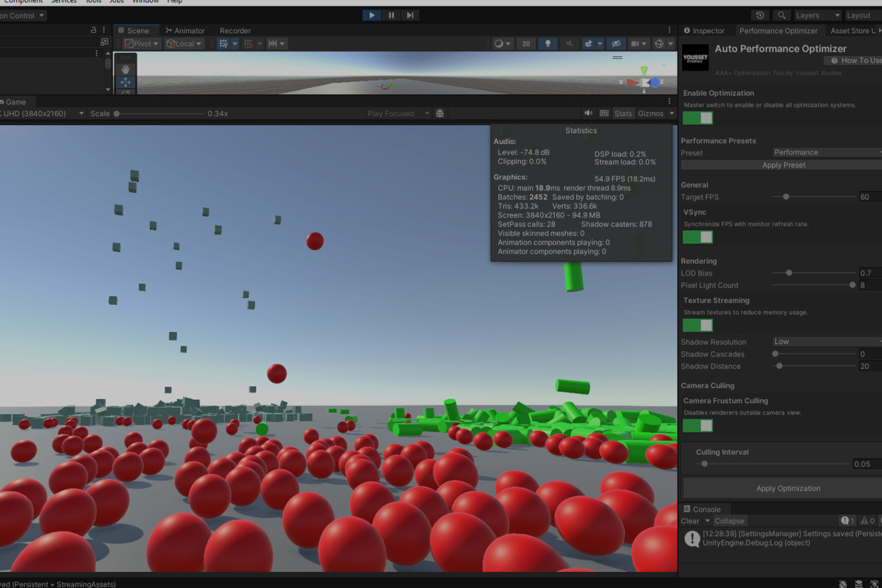
Task: Open the Layers dropdown
Action: pos(817,15)
